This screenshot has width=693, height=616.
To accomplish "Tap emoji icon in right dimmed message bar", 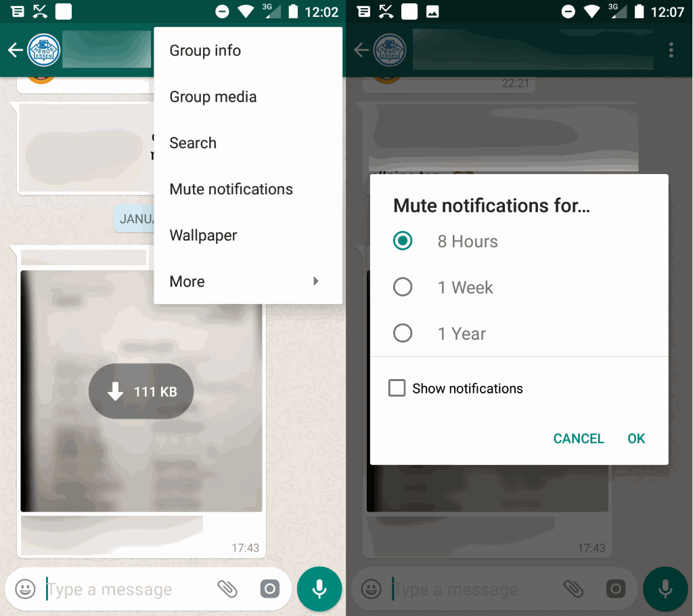I will [372, 589].
